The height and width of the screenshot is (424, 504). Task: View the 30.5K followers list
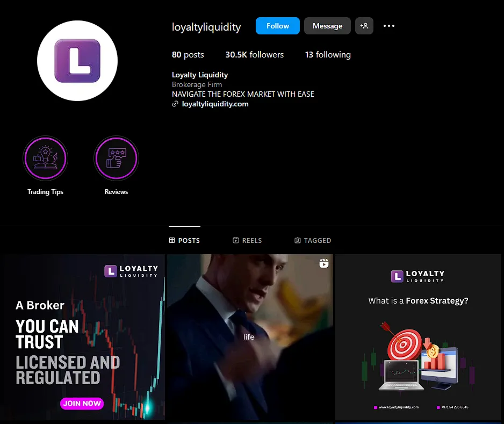(x=255, y=55)
